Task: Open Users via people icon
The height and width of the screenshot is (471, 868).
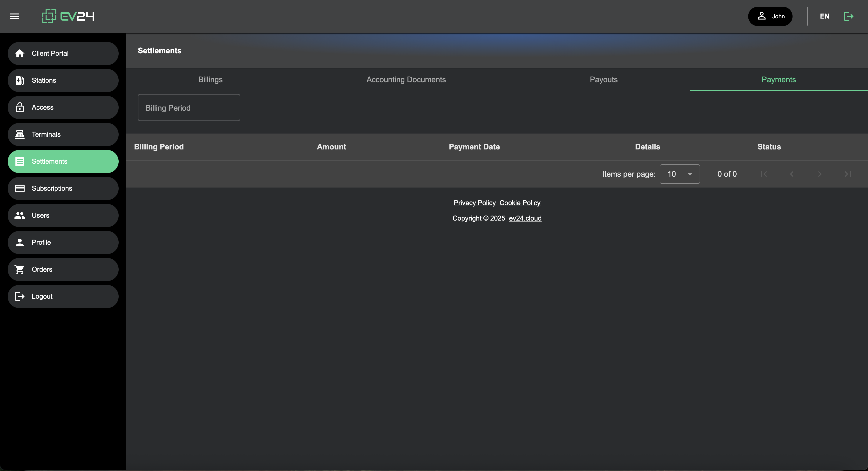Action: pos(20,215)
